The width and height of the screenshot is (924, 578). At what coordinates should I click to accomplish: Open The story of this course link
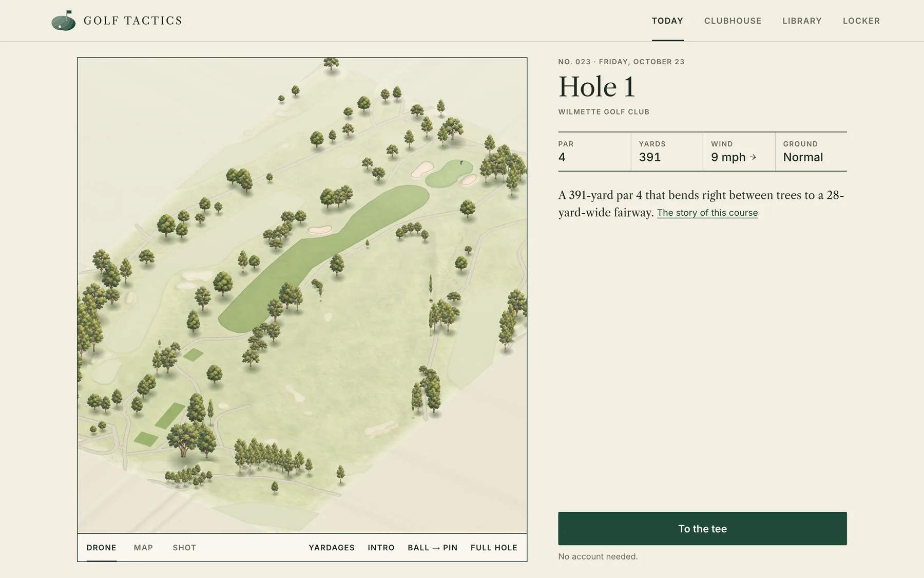click(x=707, y=213)
